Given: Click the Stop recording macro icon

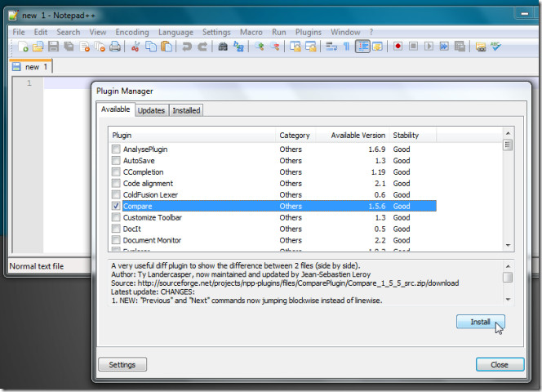Looking at the screenshot, I should click(413, 47).
